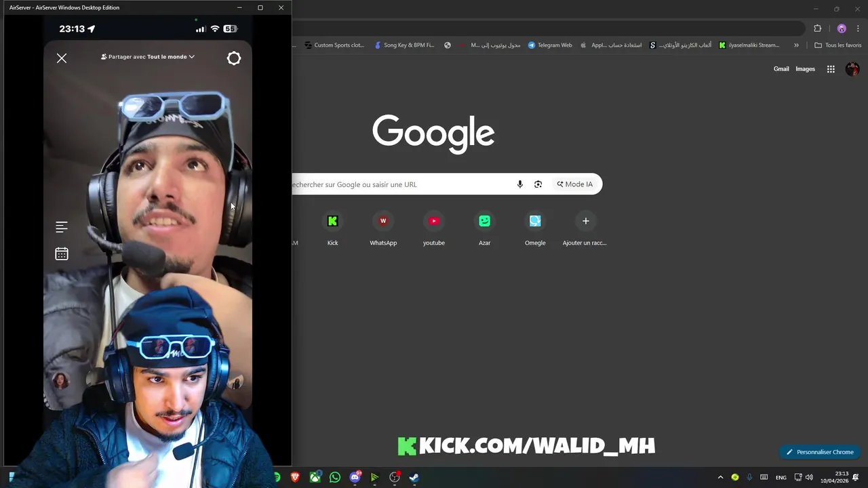
Task: Open the OBS-style recording app on the taskbar
Action: 395,477
